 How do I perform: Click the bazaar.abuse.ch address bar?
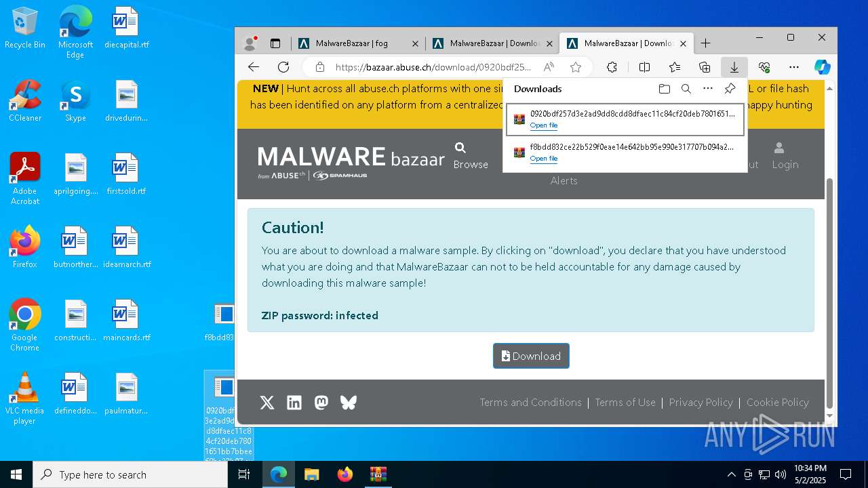[433, 67]
